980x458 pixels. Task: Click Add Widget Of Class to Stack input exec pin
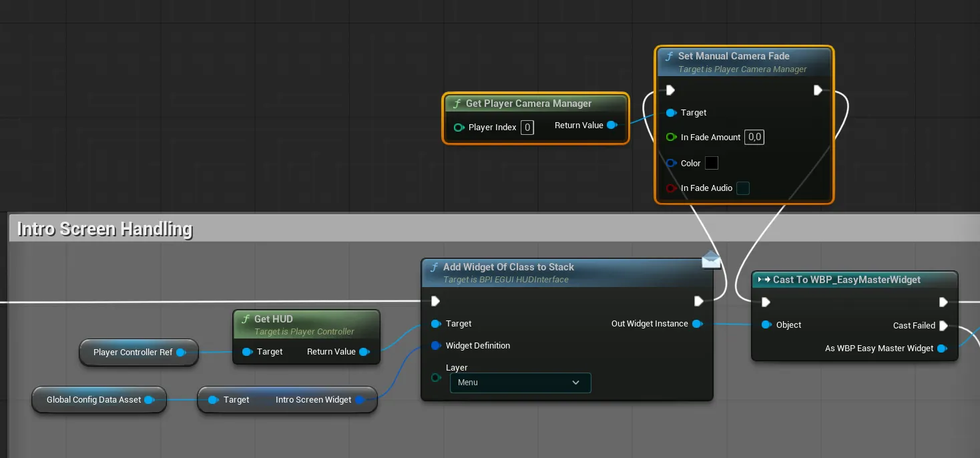(x=435, y=301)
